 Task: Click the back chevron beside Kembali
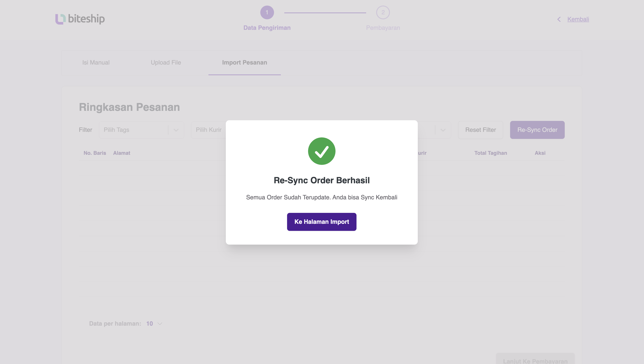pos(559,19)
